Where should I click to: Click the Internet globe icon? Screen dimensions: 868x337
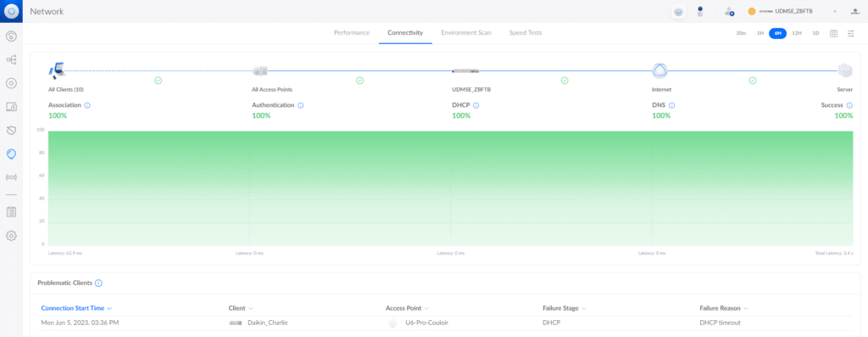click(x=659, y=70)
